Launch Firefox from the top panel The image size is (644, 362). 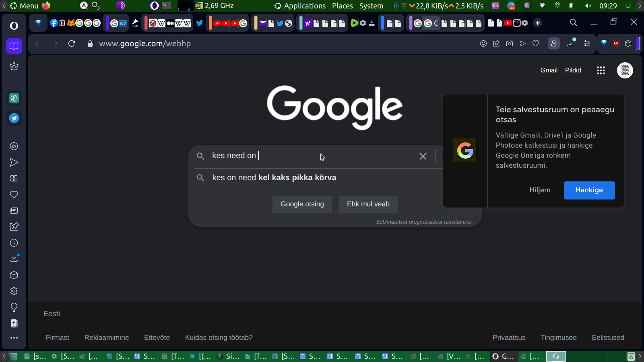tap(46, 6)
